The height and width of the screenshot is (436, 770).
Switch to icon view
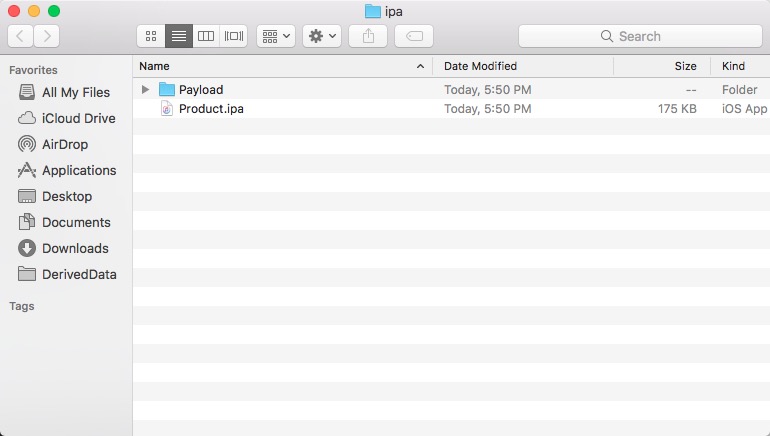coord(151,36)
